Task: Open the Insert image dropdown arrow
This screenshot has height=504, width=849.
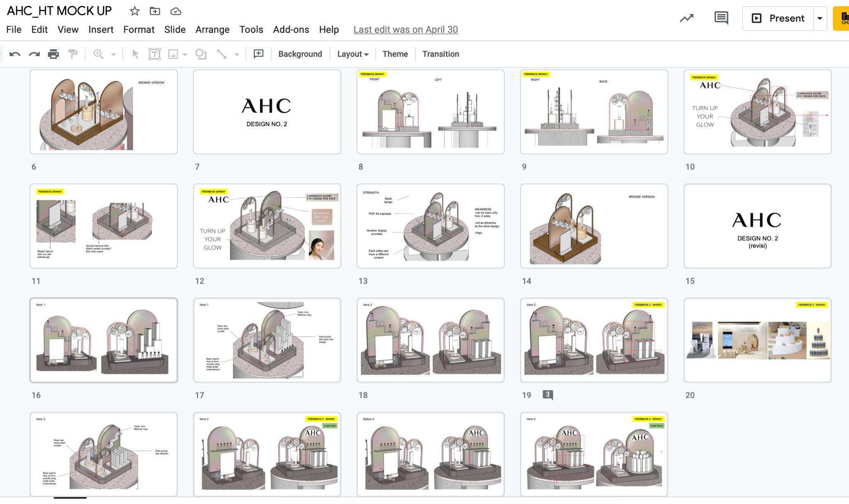Action: [184, 54]
